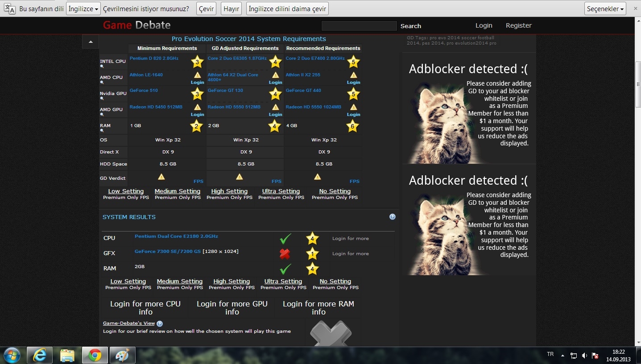Click the red X icon in GFX row
Viewport: 641px width, 364px height.
(285, 253)
